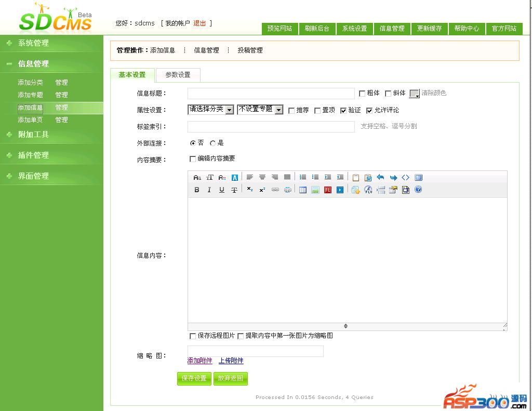Insert FLV video in editor
Screen dimensions: 532x411
pyautogui.click(x=368, y=190)
